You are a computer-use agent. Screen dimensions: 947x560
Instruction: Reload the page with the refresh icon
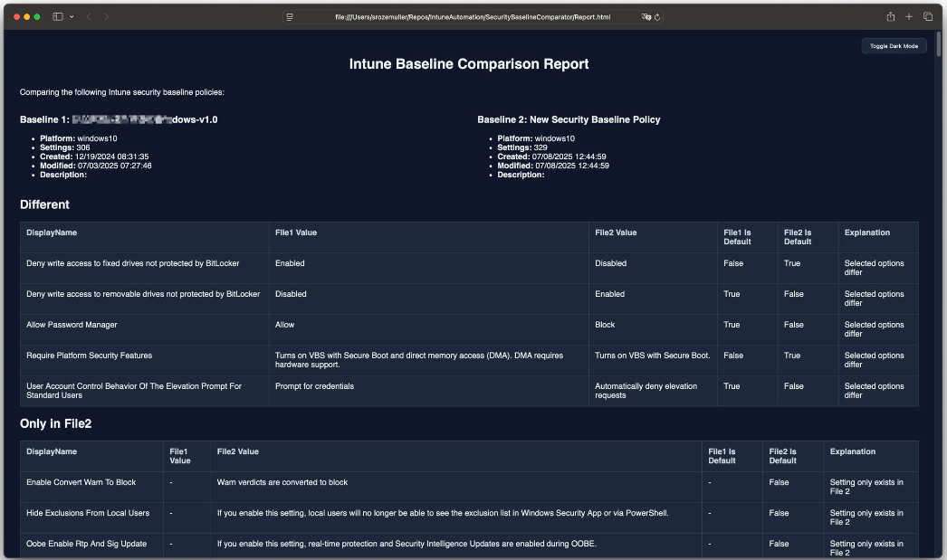(x=657, y=16)
